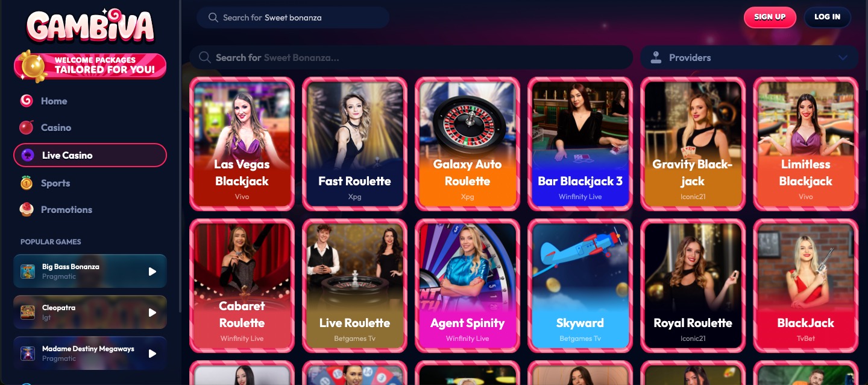Play Big Bass Bonanza with the arrow icon
The image size is (868, 385).
[x=153, y=272]
